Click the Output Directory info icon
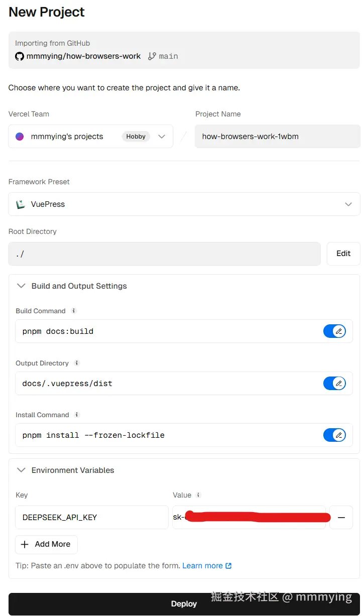Viewport: 364px width, 616px height. 77,363
